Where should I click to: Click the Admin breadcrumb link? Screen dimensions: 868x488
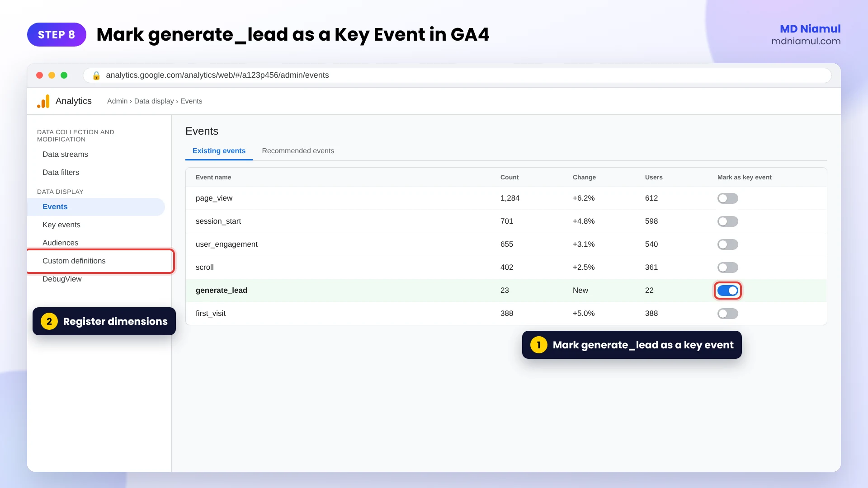click(117, 101)
